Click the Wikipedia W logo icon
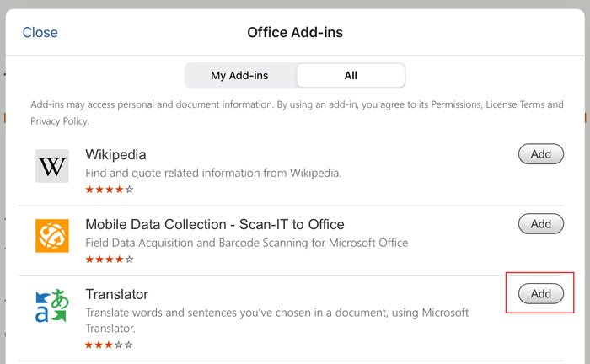Image resolution: width=590 pixels, height=364 pixels. click(52, 166)
